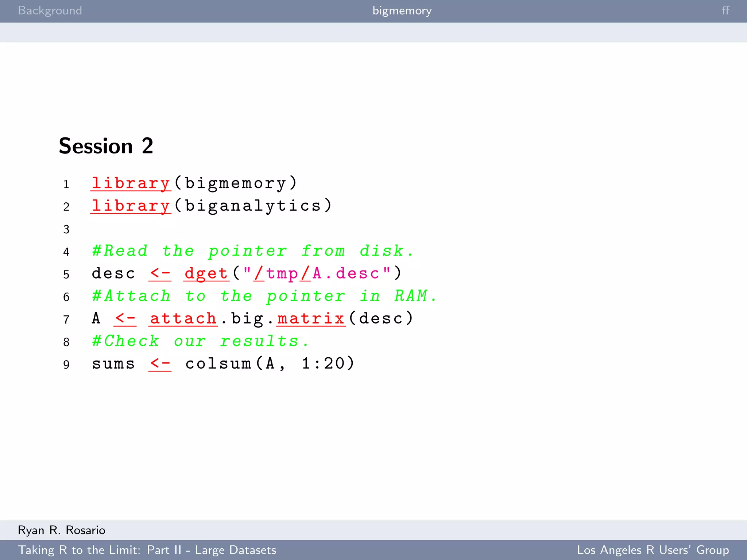
Task: Go to the Background section
Action: pyautogui.click(x=50, y=11)
